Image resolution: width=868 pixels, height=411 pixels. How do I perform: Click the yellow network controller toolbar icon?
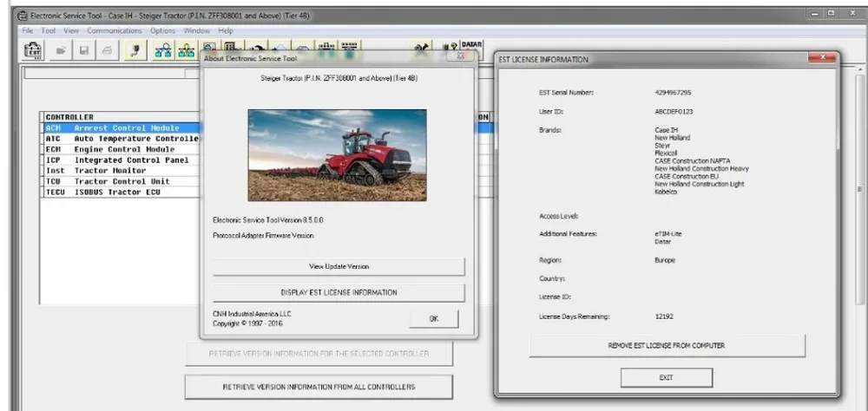pyautogui.click(x=187, y=50)
